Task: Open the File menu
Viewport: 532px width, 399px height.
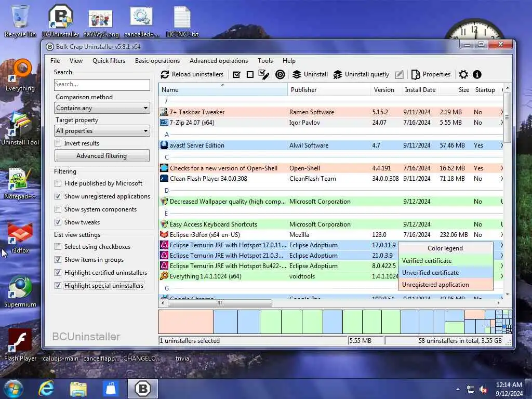Action: [x=55, y=61]
